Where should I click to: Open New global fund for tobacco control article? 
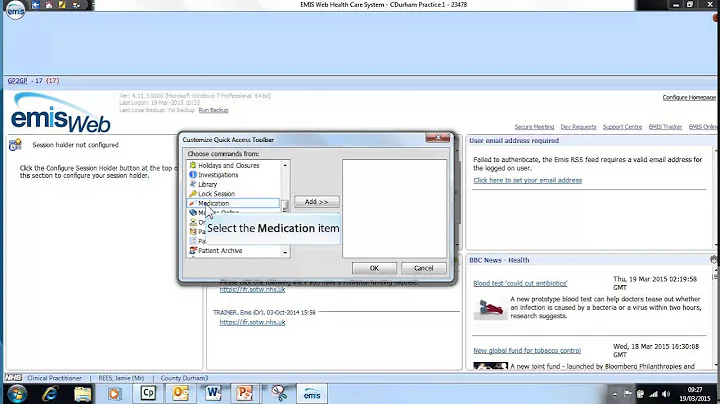pos(527,351)
